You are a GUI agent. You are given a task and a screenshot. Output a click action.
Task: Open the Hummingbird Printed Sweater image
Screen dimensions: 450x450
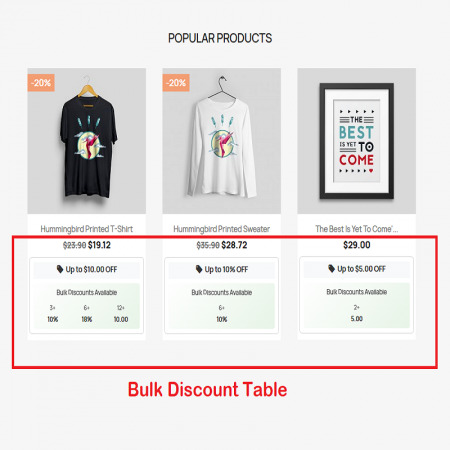tap(222, 141)
